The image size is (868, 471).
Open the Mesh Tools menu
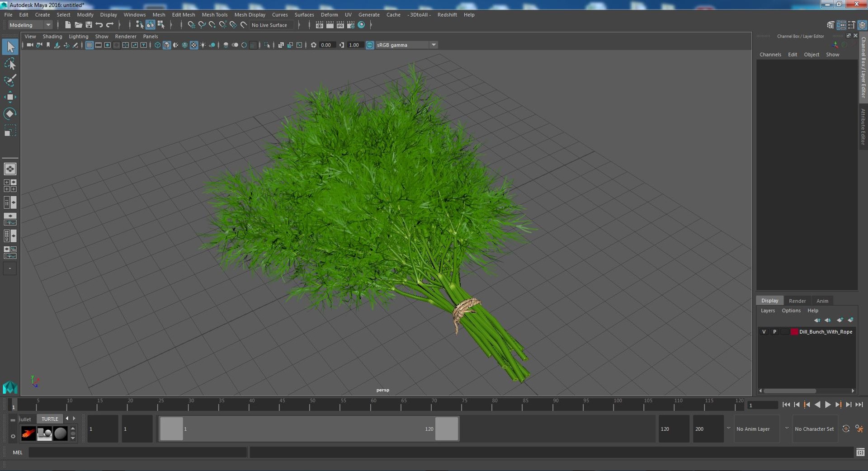(x=215, y=14)
